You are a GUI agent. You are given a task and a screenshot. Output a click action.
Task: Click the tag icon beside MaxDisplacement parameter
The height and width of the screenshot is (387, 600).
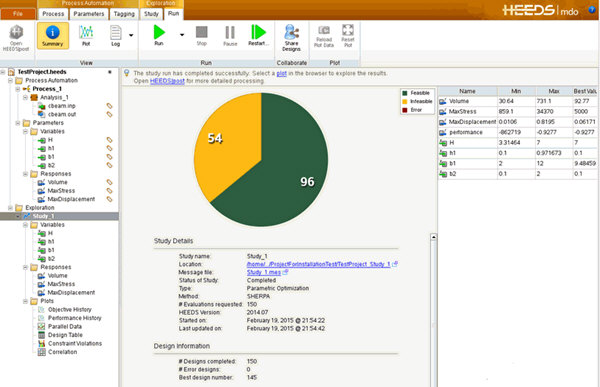coord(109,199)
